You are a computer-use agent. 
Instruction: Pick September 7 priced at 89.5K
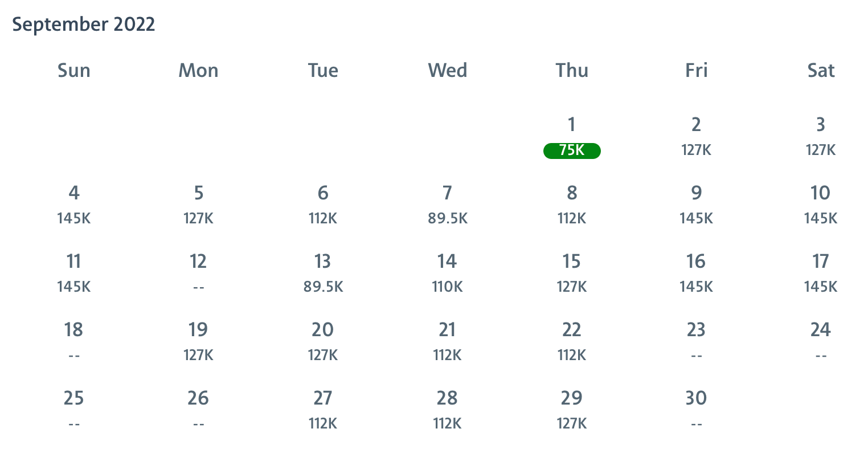pos(448,205)
